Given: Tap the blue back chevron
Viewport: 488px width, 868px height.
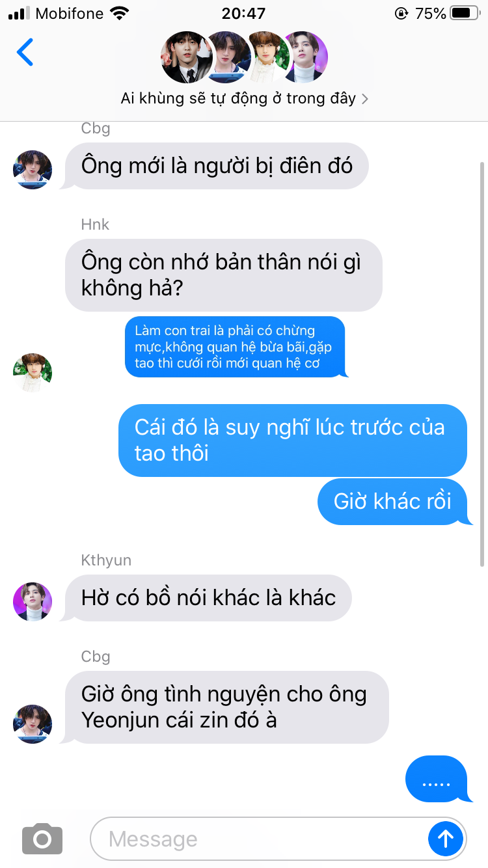Looking at the screenshot, I should [x=25, y=52].
